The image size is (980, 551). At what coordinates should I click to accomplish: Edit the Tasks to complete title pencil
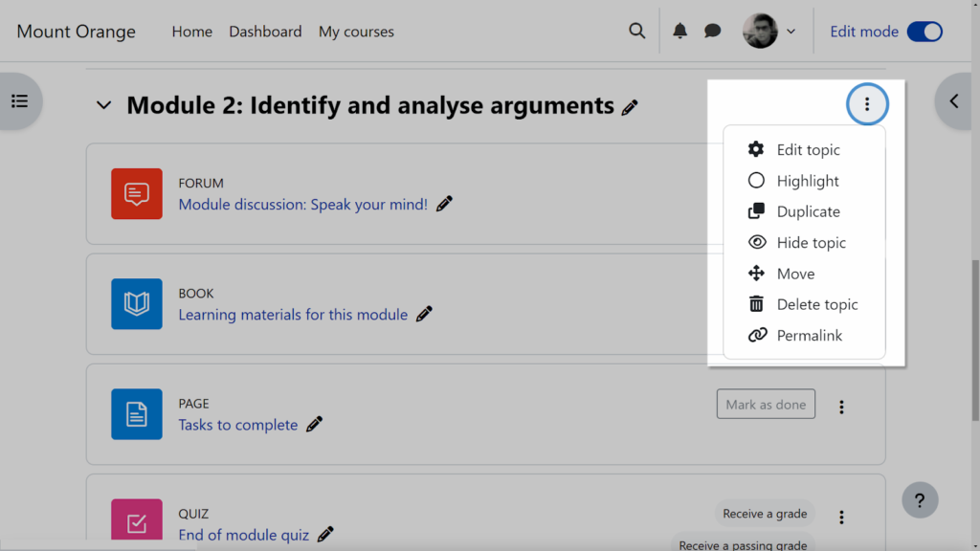click(314, 425)
